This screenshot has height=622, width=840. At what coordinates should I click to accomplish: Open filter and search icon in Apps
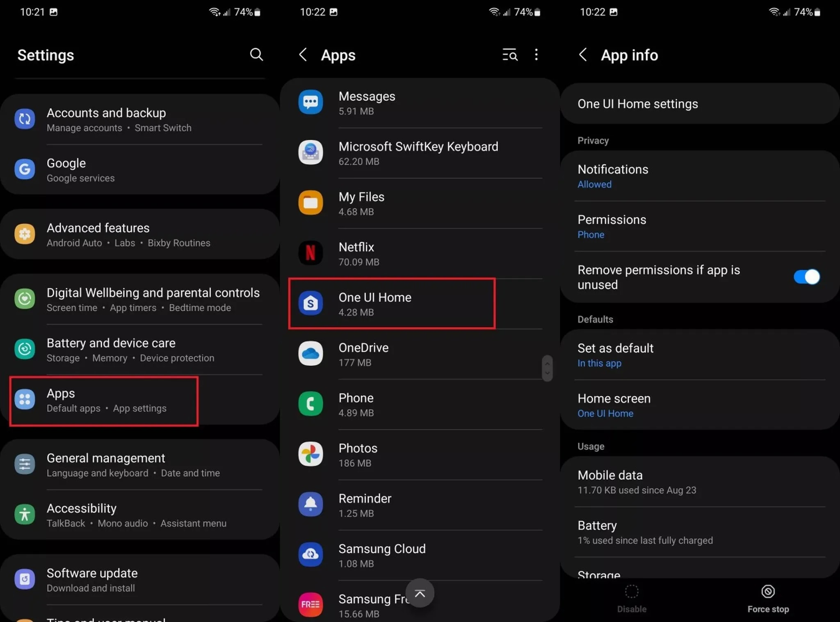tap(510, 55)
